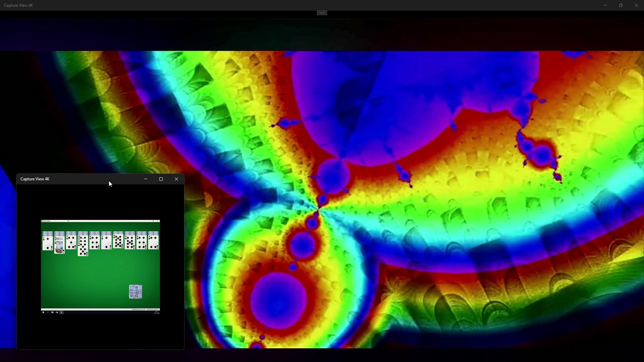Open Chrome in the captured taskbar
644x362 pixels.
(57, 312)
